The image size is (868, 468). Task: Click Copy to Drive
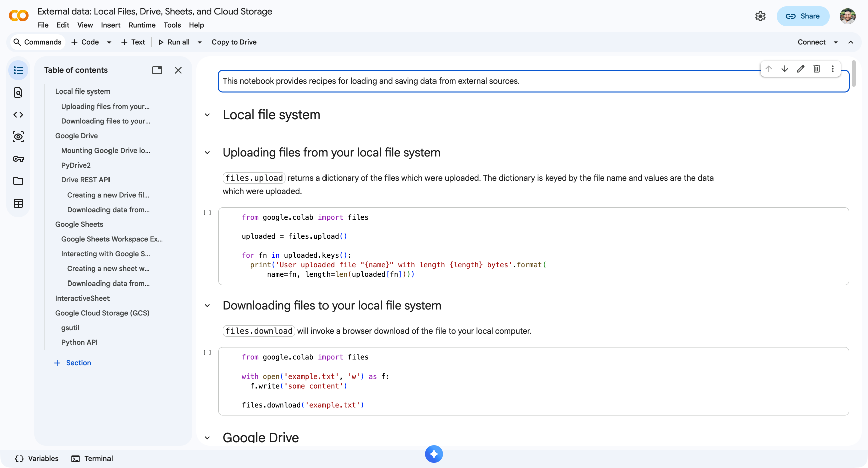pos(234,42)
